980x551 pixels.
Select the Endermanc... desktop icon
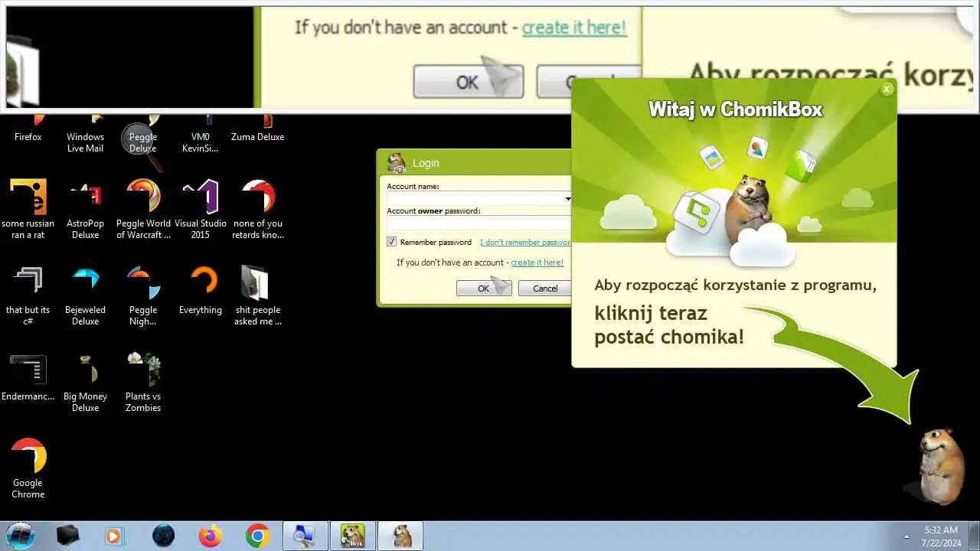(28, 376)
